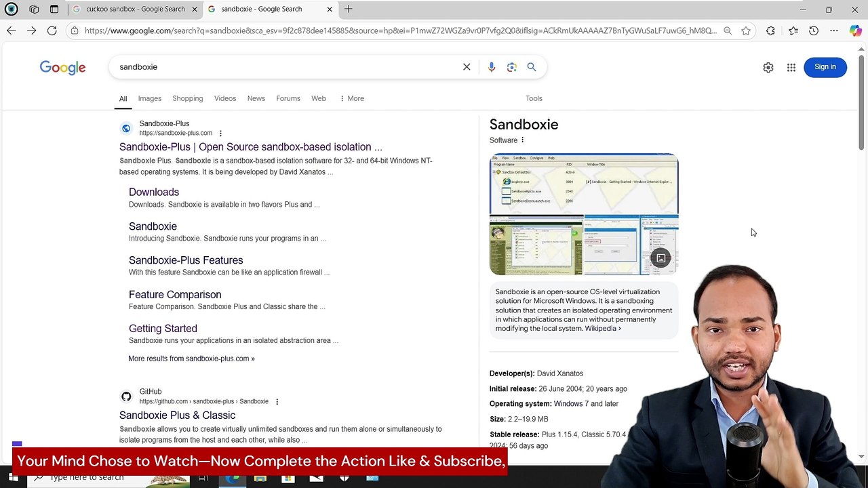This screenshot has height=488, width=868.
Task: Open the Getting Started sitelink
Action: (163, 329)
